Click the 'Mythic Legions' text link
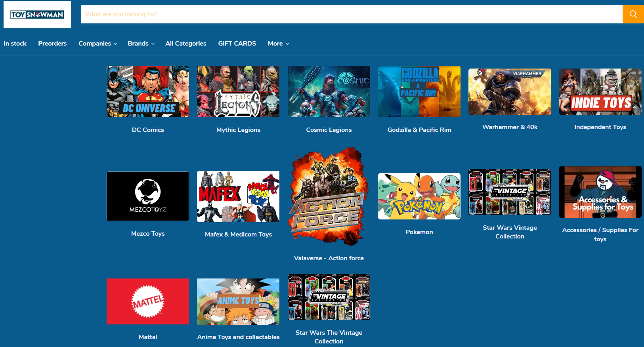The width and height of the screenshot is (644, 347). pyautogui.click(x=238, y=130)
